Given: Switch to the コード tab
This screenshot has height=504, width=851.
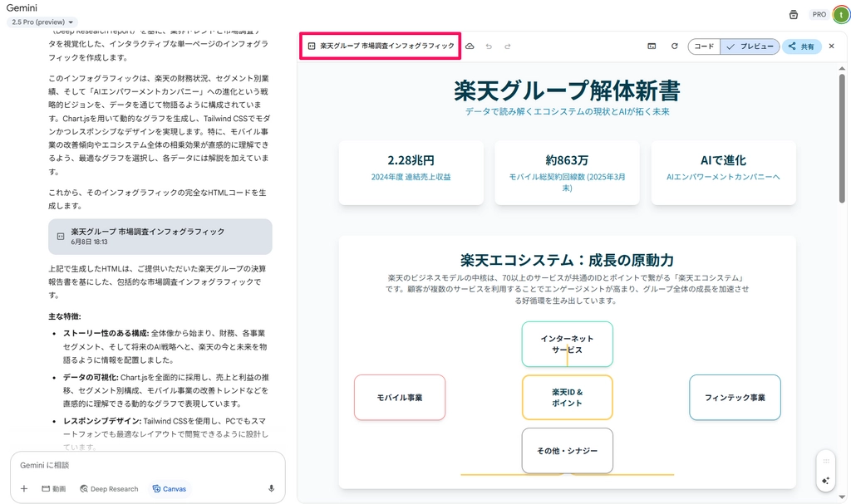Looking at the screenshot, I should tap(704, 46).
